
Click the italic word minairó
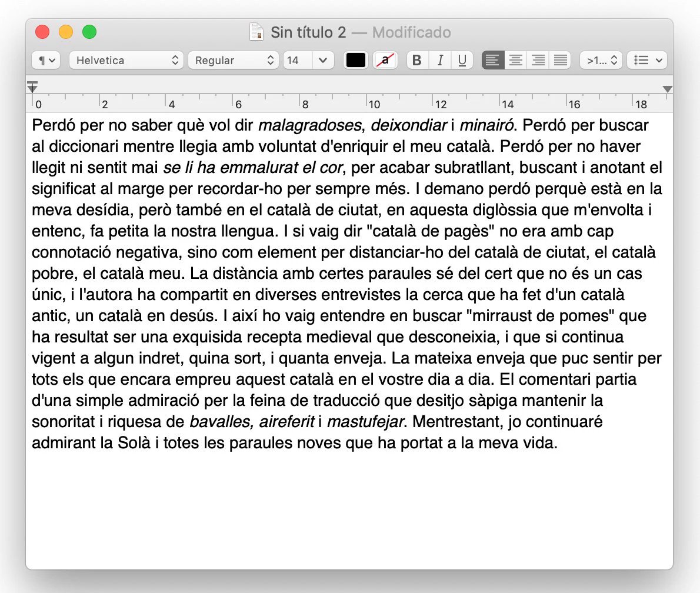point(486,125)
